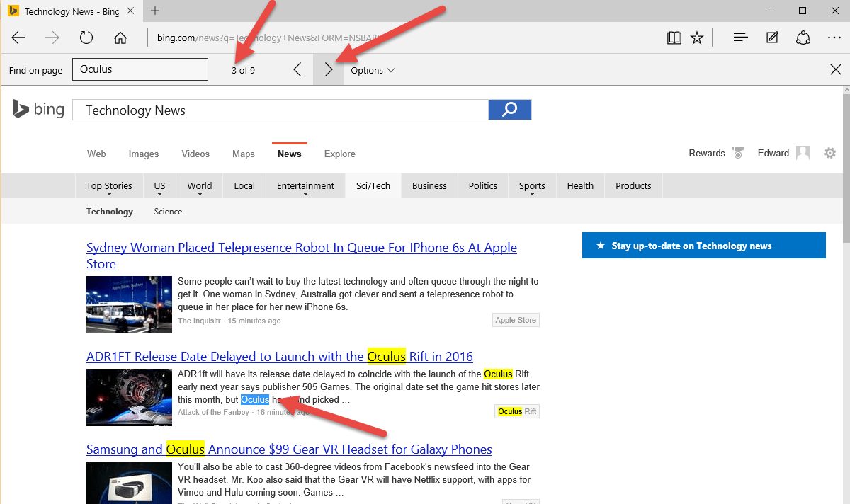
Task: Open the ADR1FT article thumbnail
Action: point(129,397)
